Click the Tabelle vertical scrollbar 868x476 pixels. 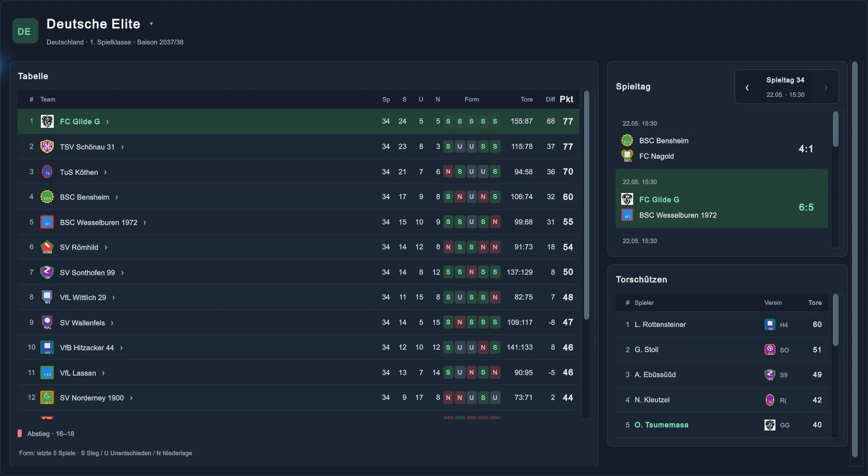coord(587,205)
